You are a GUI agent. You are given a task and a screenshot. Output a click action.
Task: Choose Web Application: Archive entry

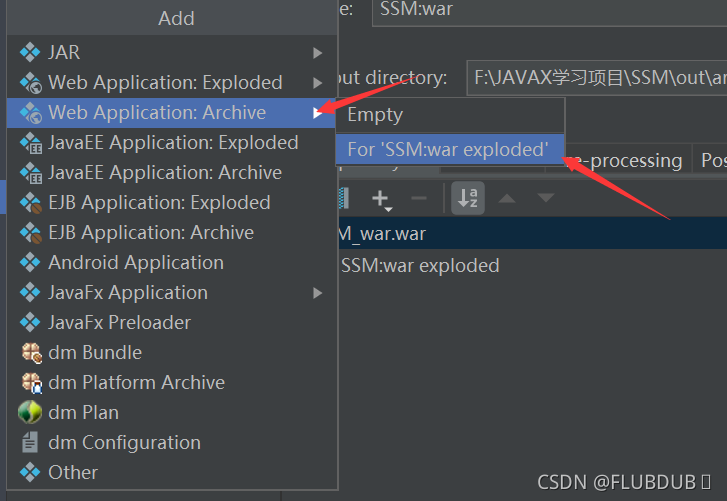[171, 113]
